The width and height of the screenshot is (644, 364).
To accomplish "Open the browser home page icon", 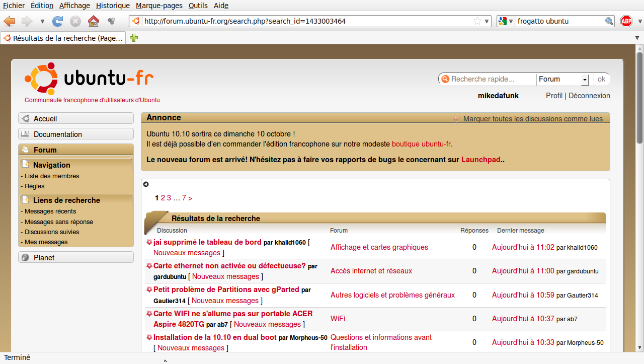I will tap(93, 21).
